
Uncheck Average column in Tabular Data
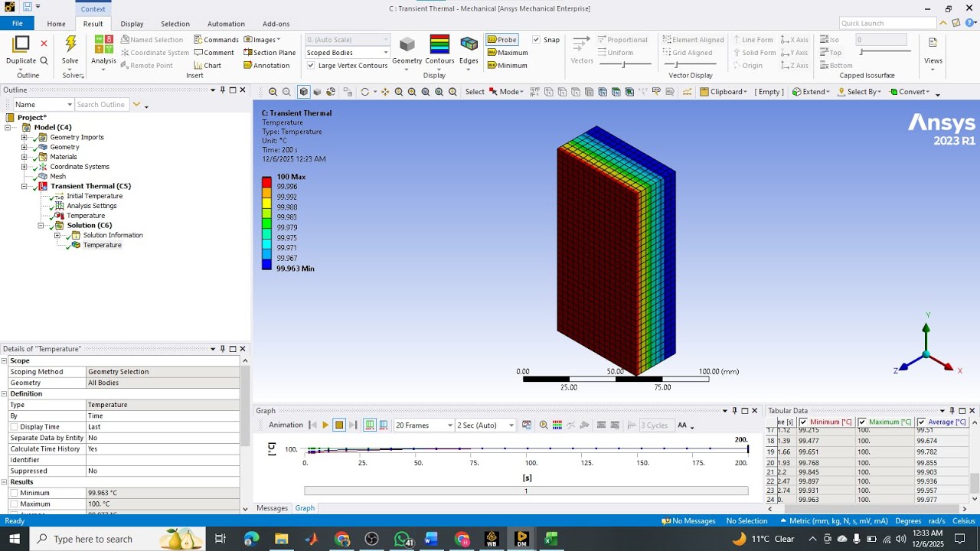921,422
